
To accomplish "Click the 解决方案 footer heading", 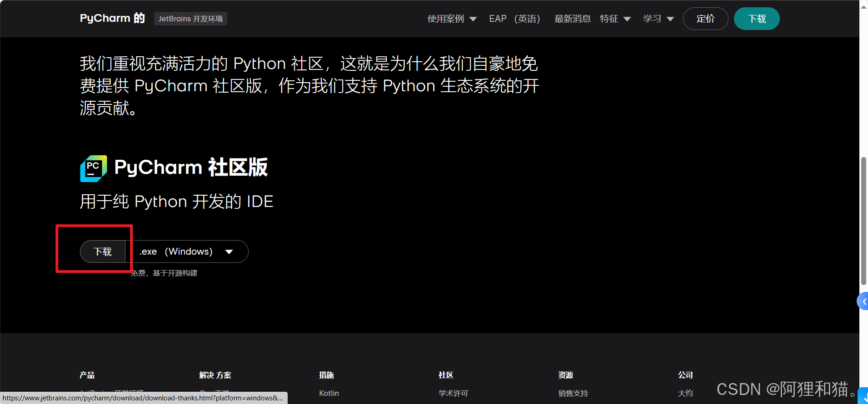I will [x=215, y=375].
